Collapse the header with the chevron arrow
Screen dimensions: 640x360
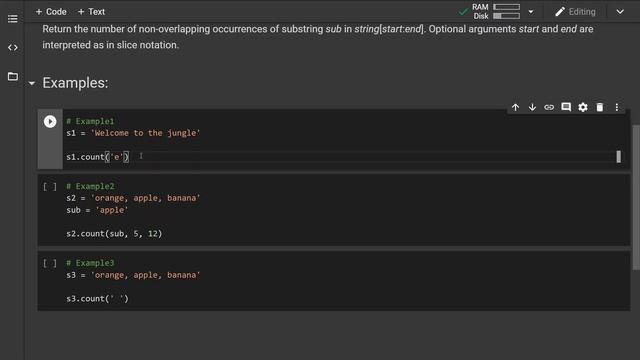click(x=620, y=12)
